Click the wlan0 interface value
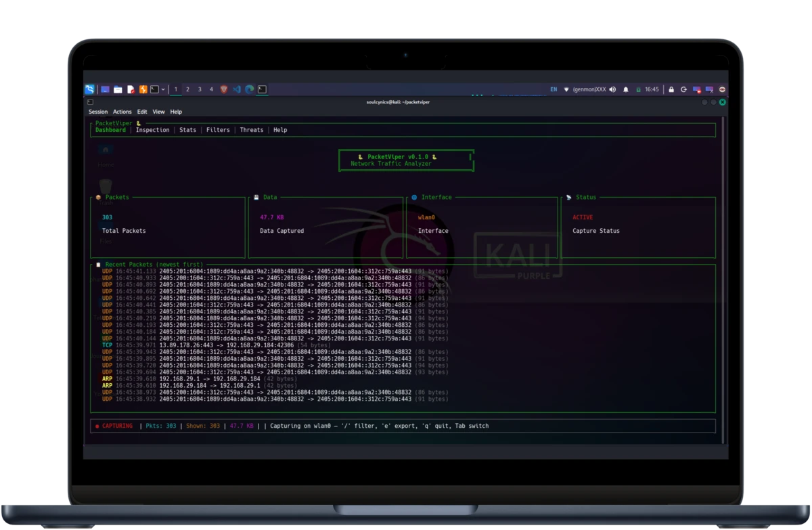This screenshot has width=812, height=530. [x=426, y=217]
